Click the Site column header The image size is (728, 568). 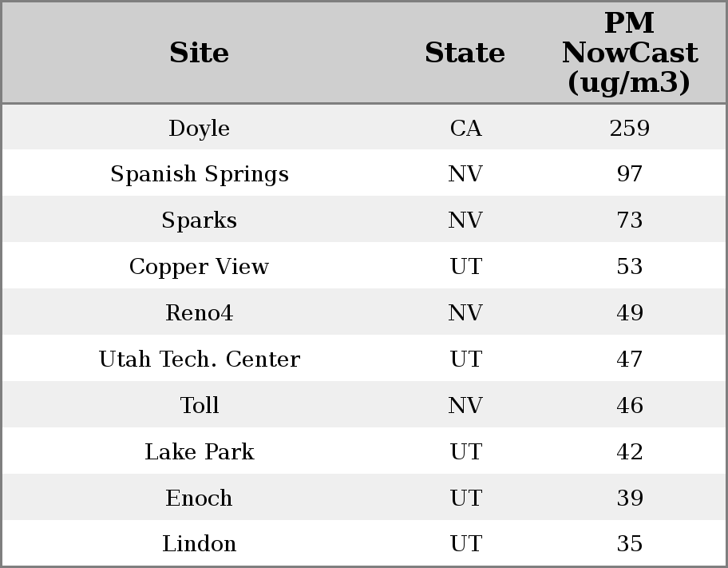(x=199, y=53)
